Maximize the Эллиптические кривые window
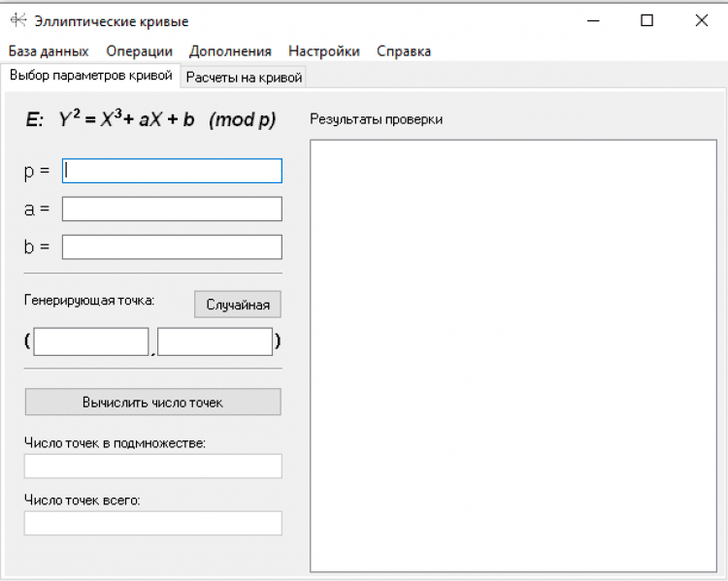This screenshot has height=581, width=728. coord(646,20)
